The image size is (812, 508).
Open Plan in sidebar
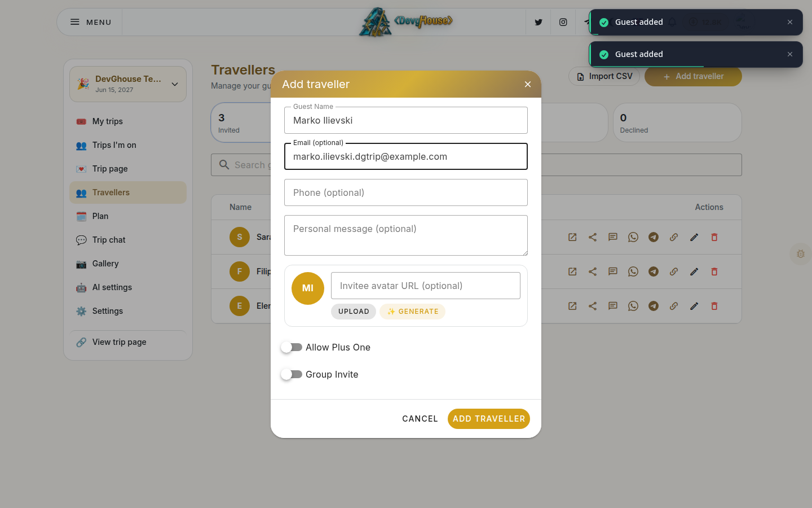(x=128, y=216)
